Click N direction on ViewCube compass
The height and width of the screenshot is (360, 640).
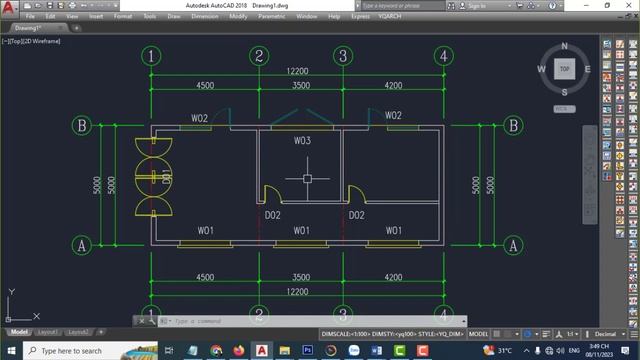coord(564,46)
